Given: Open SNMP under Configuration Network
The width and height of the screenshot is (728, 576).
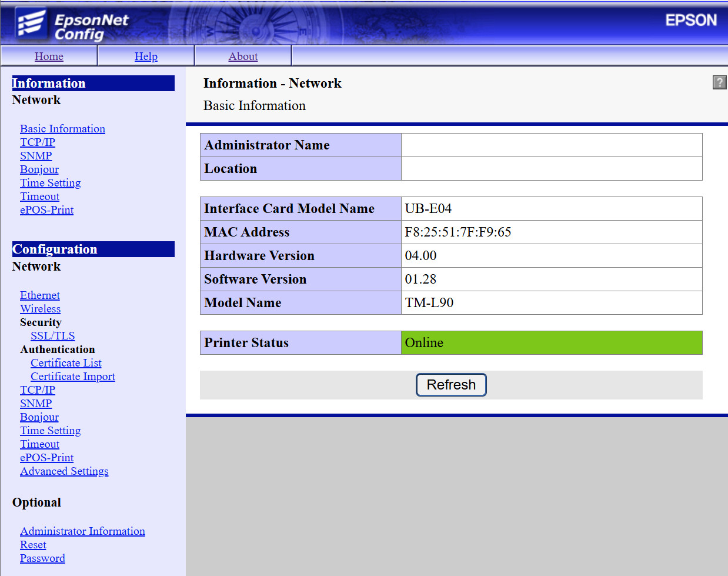Looking at the screenshot, I should [36, 404].
